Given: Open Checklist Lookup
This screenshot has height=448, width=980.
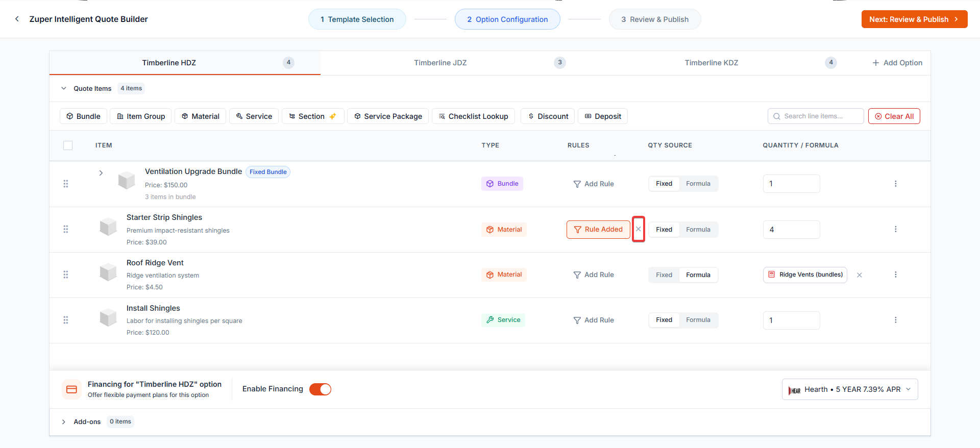Looking at the screenshot, I should [473, 116].
